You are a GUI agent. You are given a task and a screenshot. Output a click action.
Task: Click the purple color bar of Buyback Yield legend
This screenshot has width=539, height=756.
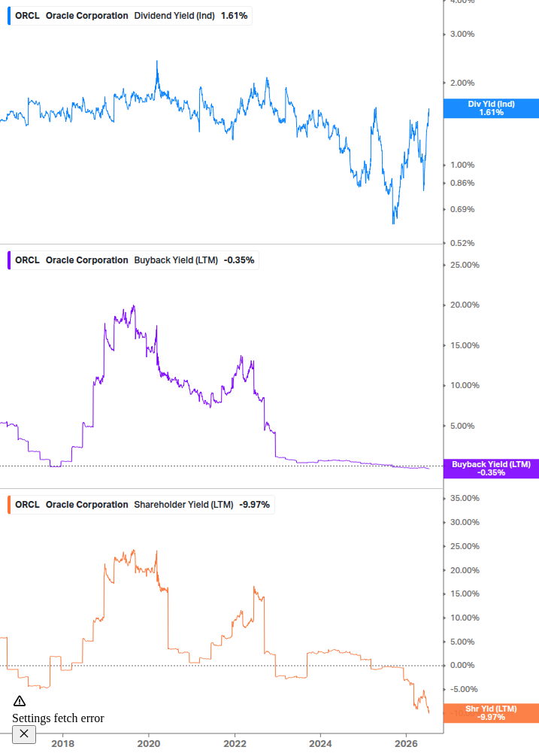coord(9,260)
